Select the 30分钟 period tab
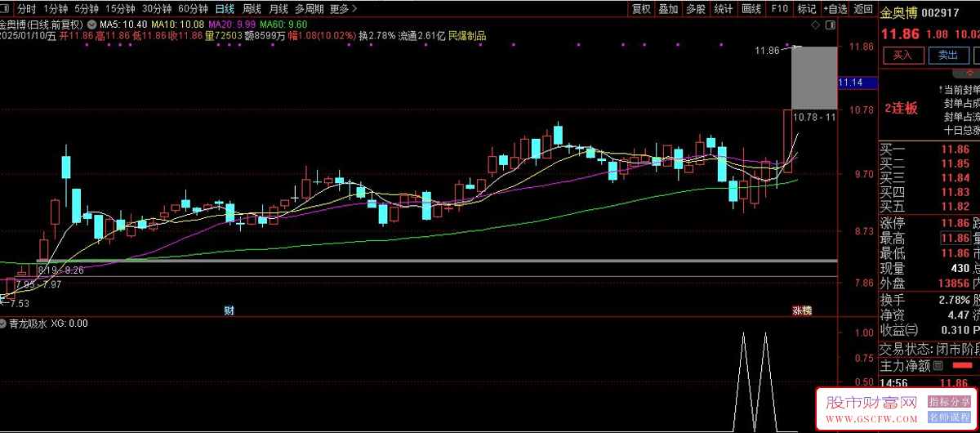980x433 pixels. point(157,9)
